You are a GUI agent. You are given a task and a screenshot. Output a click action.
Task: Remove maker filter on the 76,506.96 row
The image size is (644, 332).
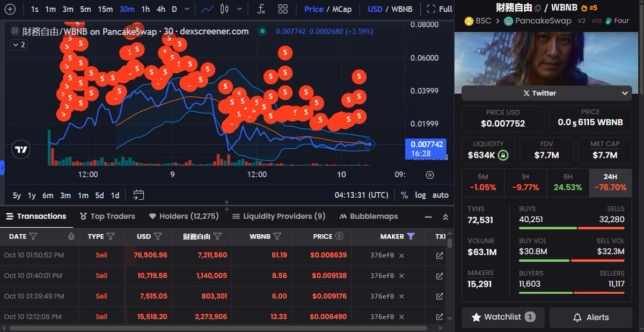[x=401, y=255]
